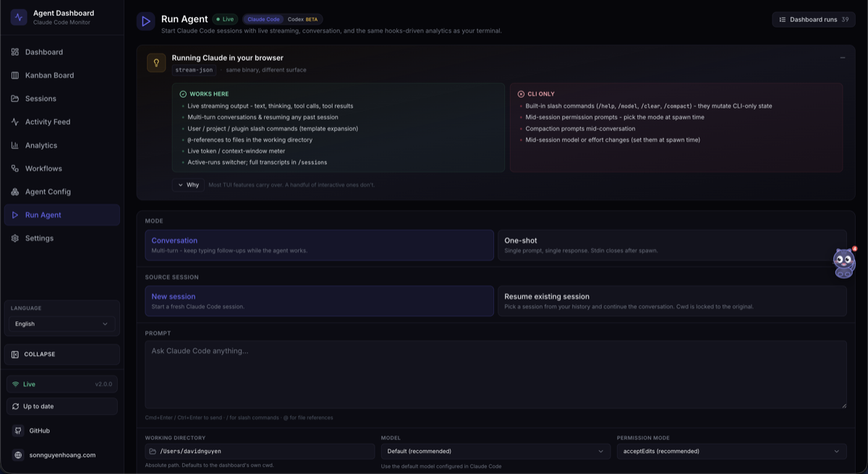Visit sonnguyenhoang.com link
Screen dimensions: 868x474
tap(62, 455)
